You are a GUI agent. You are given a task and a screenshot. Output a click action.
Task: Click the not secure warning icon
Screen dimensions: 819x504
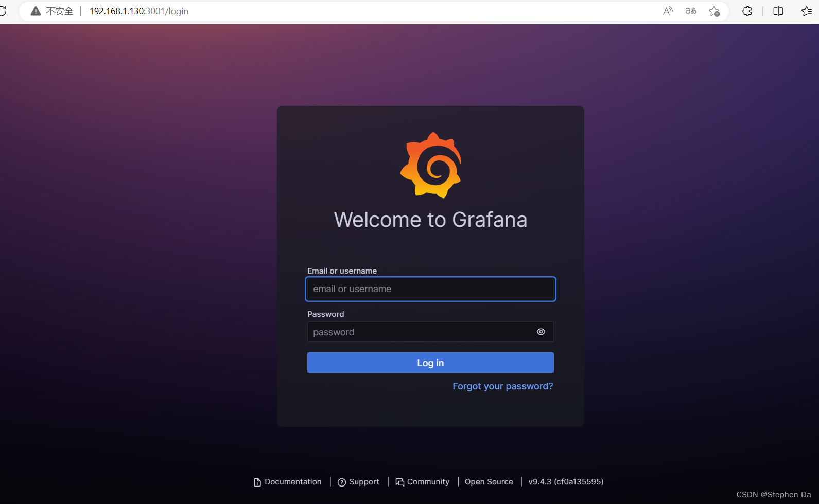[36, 11]
